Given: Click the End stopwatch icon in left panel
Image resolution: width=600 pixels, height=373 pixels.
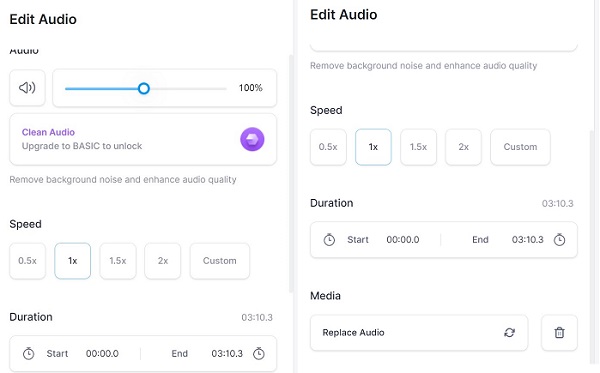Looking at the screenshot, I should (259, 353).
